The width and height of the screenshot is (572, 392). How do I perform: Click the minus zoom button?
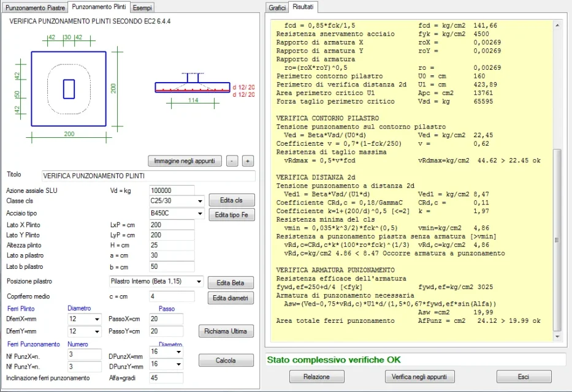point(232,161)
